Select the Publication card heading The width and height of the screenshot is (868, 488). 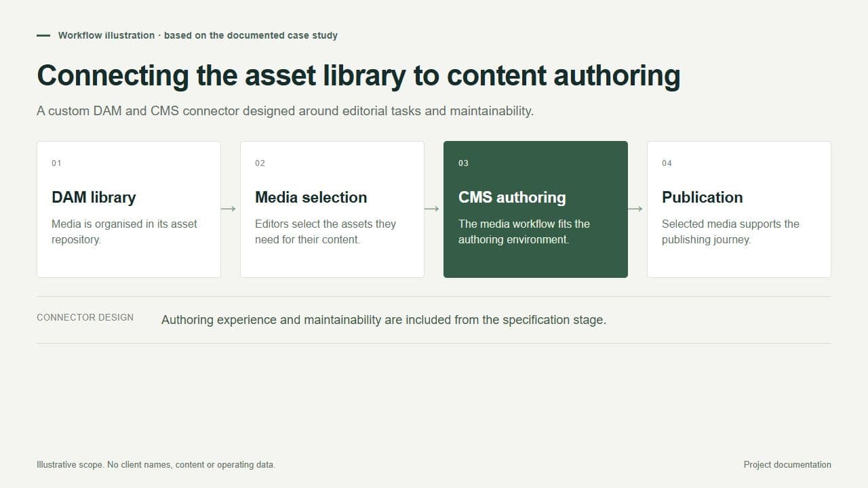702,197
